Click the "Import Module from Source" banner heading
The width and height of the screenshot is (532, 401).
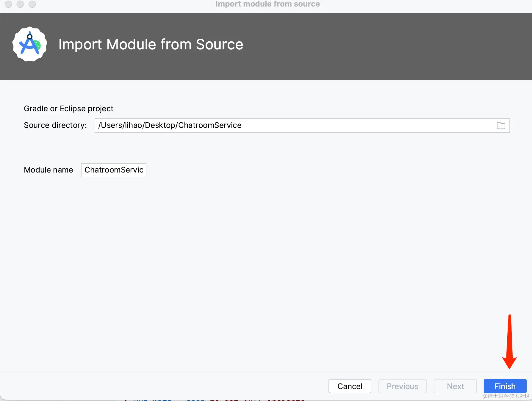[x=151, y=45]
